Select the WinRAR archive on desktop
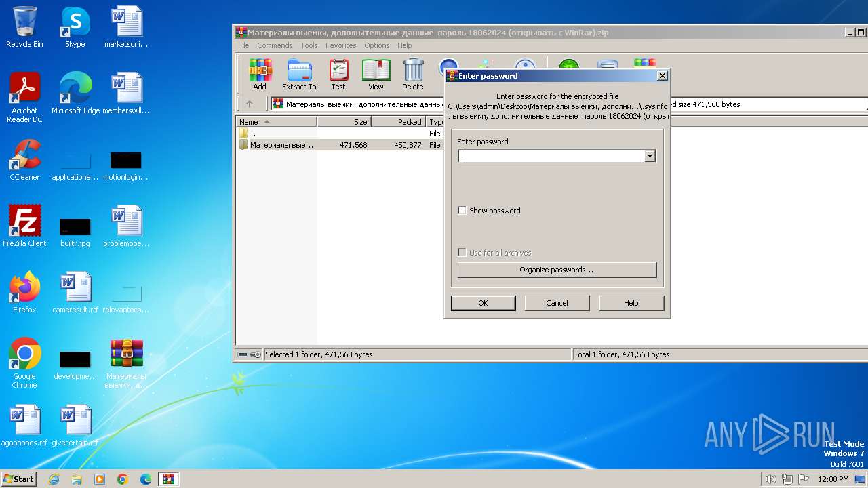The image size is (868, 488). click(x=126, y=363)
